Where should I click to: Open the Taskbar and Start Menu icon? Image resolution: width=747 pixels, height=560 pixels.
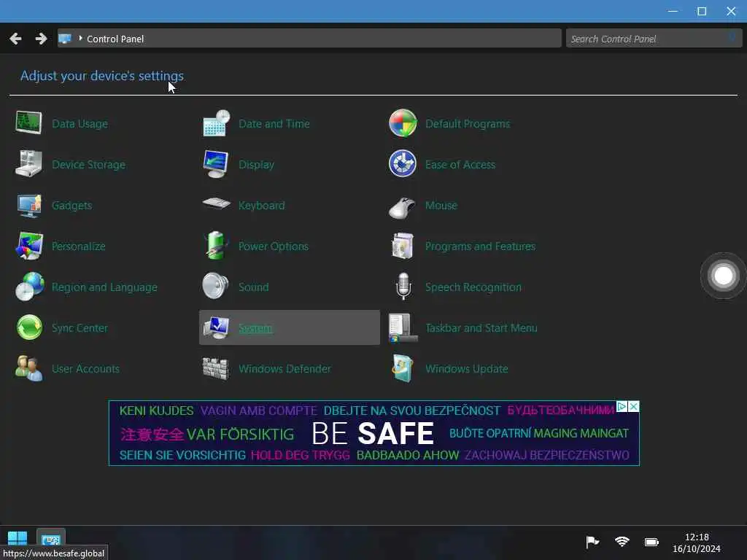pyautogui.click(x=403, y=327)
